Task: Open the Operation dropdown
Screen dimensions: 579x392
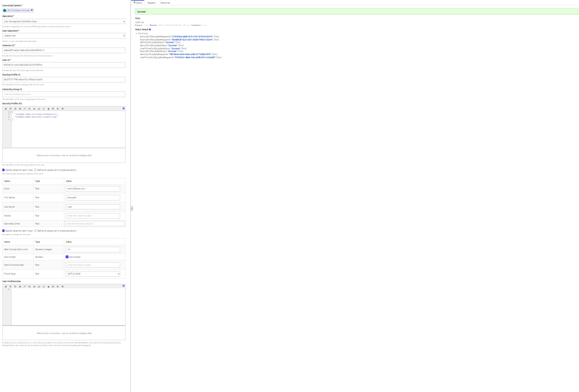Action: point(64,21)
